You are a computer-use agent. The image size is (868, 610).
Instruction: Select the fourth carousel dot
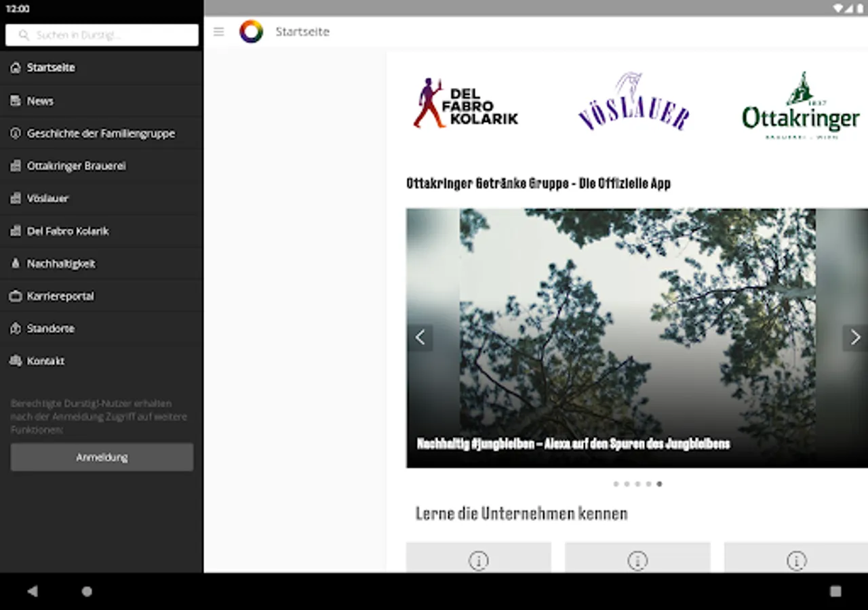click(x=648, y=484)
